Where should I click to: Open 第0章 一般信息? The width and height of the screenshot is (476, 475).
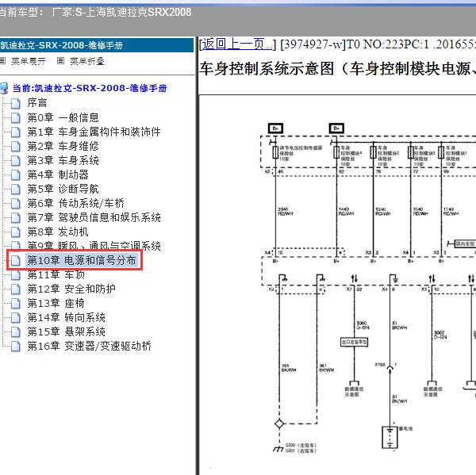pos(63,117)
